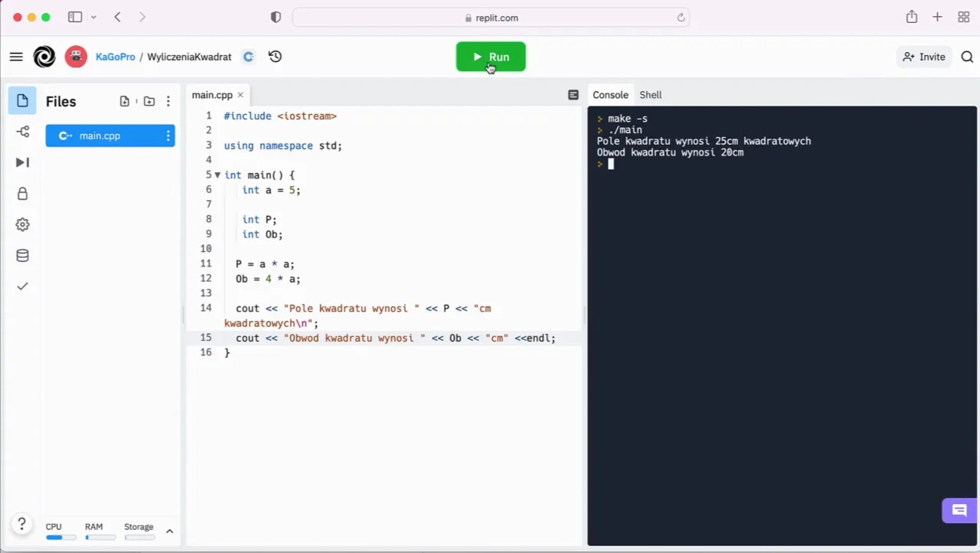980x553 pixels.
Task: Open the history clock icon
Action: (x=275, y=57)
